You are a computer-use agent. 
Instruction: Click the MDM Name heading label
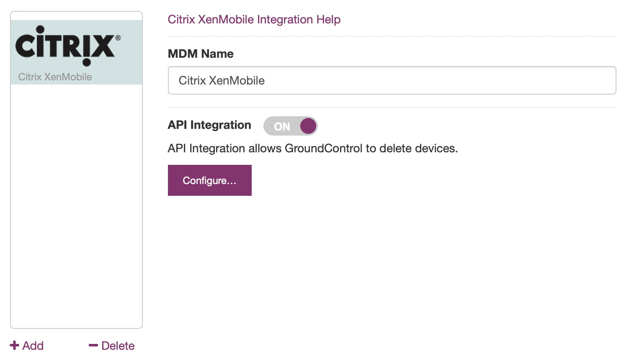coord(201,54)
